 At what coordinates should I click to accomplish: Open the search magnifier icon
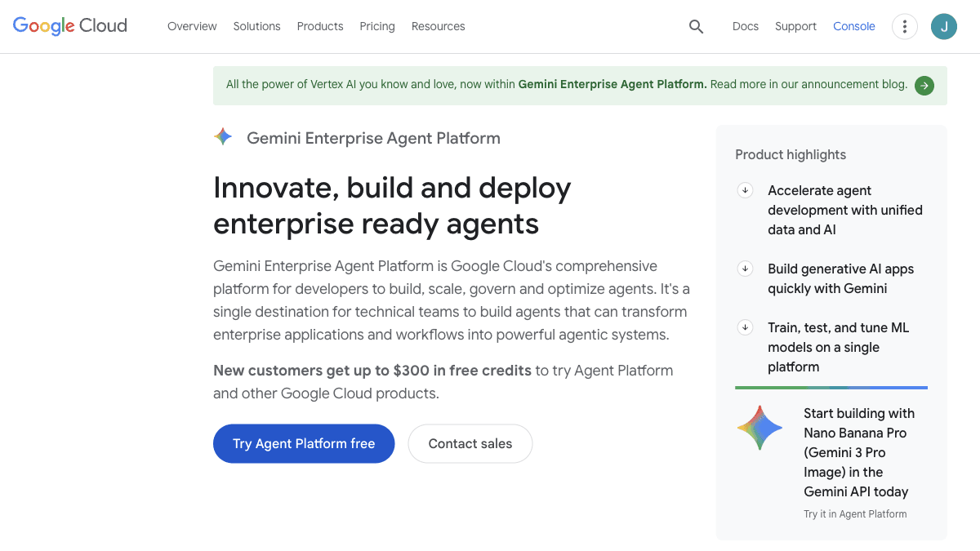point(696,26)
